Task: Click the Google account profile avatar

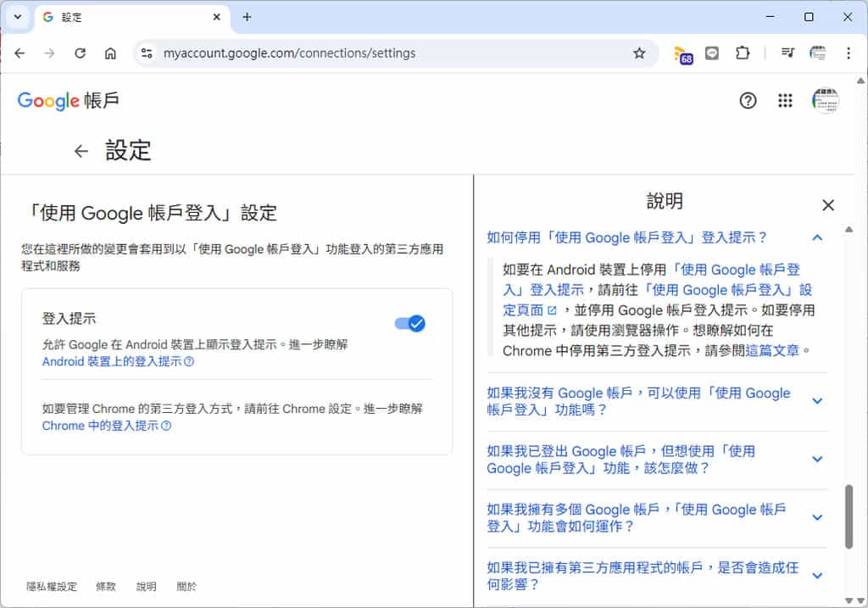Action: pos(824,101)
